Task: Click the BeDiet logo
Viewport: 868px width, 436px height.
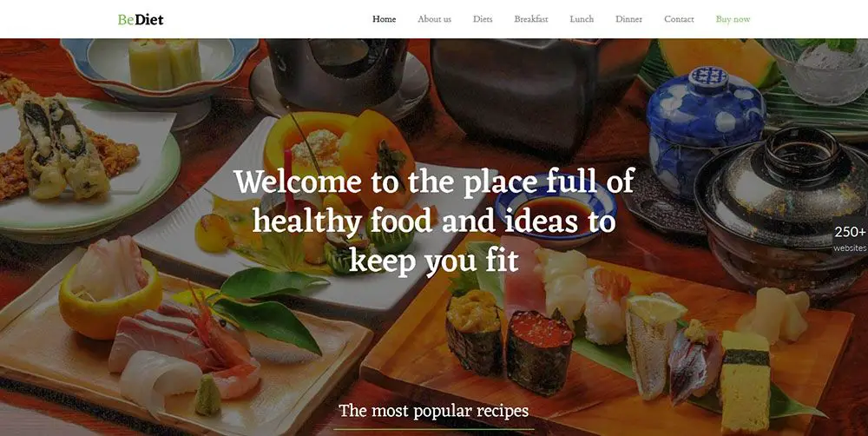Action: (141, 20)
